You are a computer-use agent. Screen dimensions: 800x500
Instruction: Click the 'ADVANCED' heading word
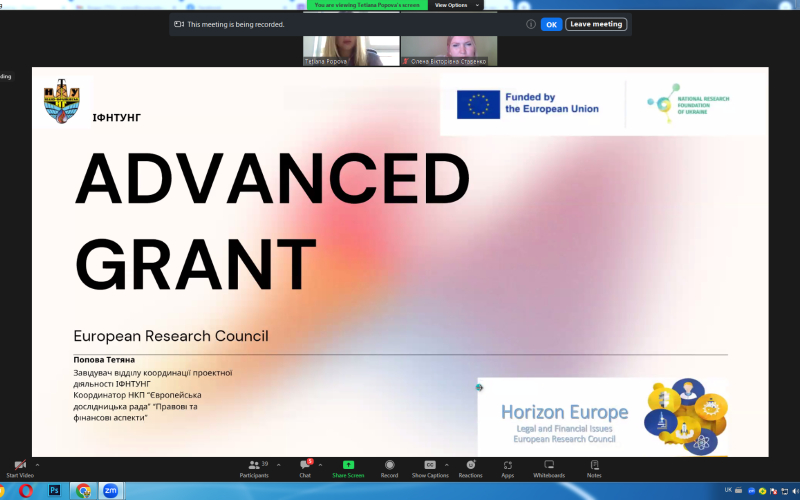pyautogui.click(x=272, y=178)
